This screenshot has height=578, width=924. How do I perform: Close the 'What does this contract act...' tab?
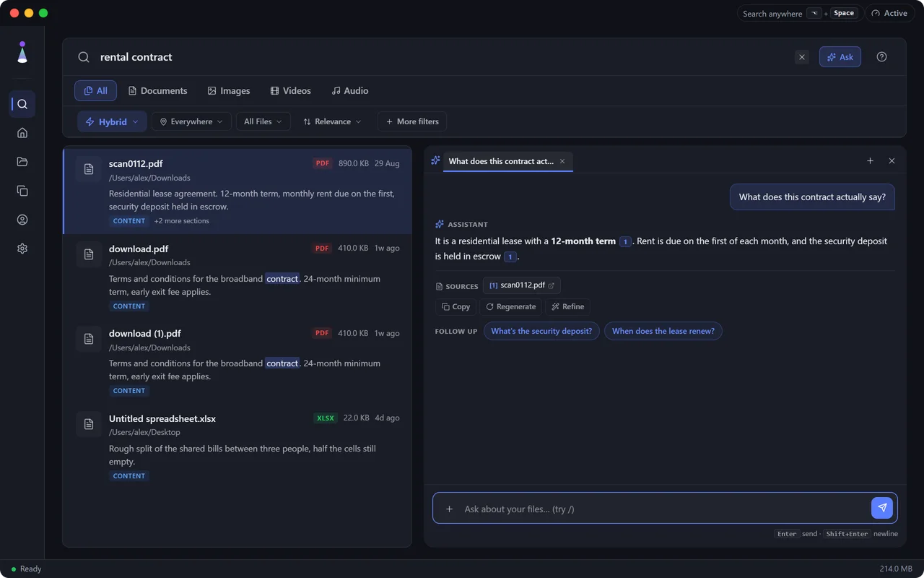click(x=562, y=161)
